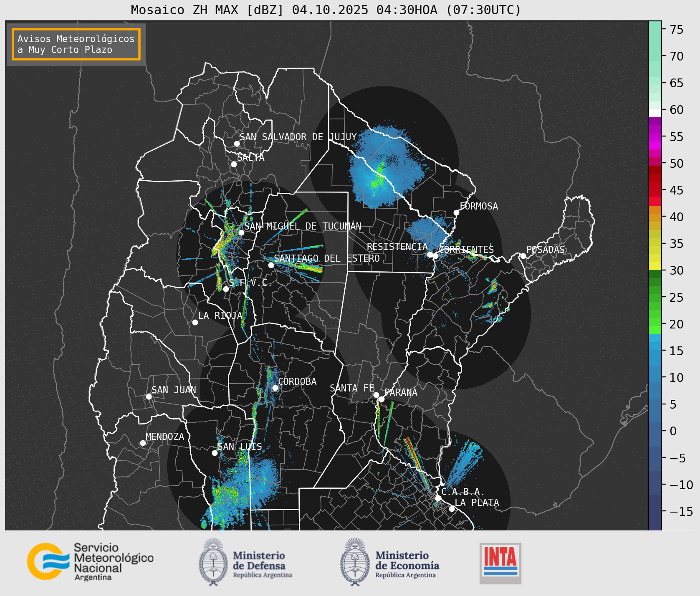Click the Servicio Meteorológico Nacional logo

pyautogui.click(x=90, y=561)
